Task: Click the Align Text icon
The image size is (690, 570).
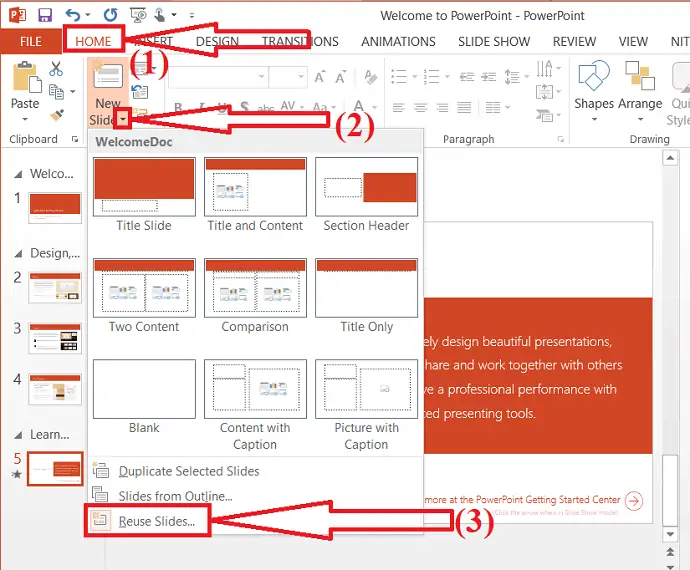Action: pyautogui.click(x=544, y=92)
